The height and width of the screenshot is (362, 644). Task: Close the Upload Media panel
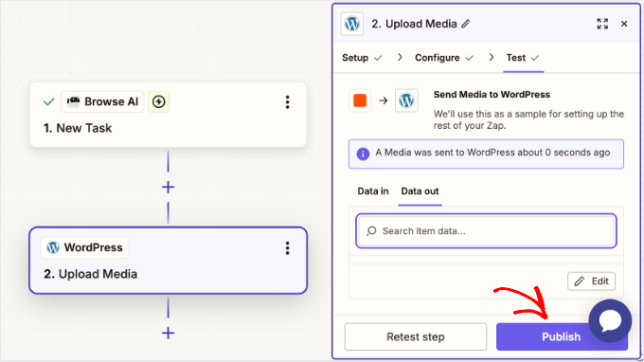coord(624,24)
